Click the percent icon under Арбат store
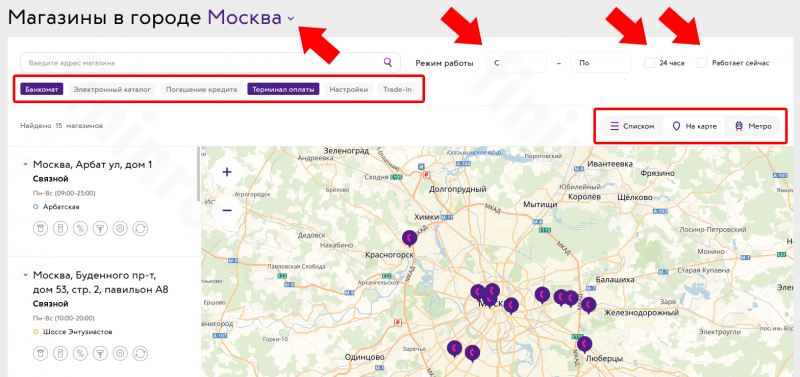 pos(80,229)
